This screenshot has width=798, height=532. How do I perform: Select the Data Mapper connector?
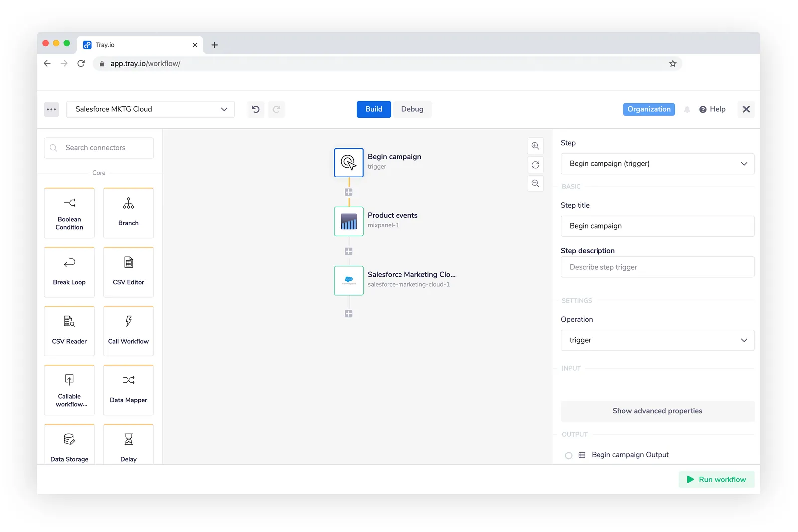(128, 390)
